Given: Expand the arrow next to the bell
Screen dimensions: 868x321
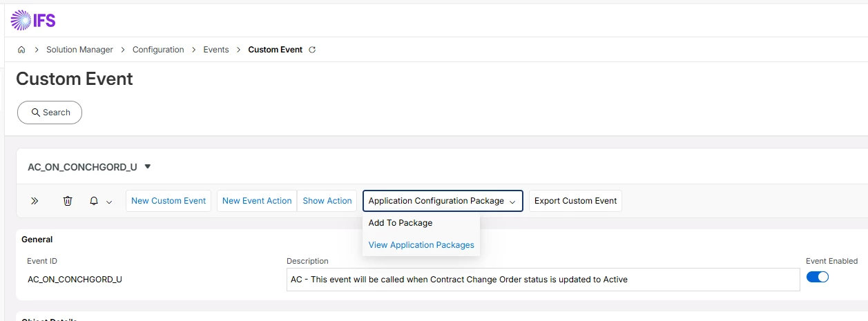Looking at the screenshot, I should pos(109,202).
